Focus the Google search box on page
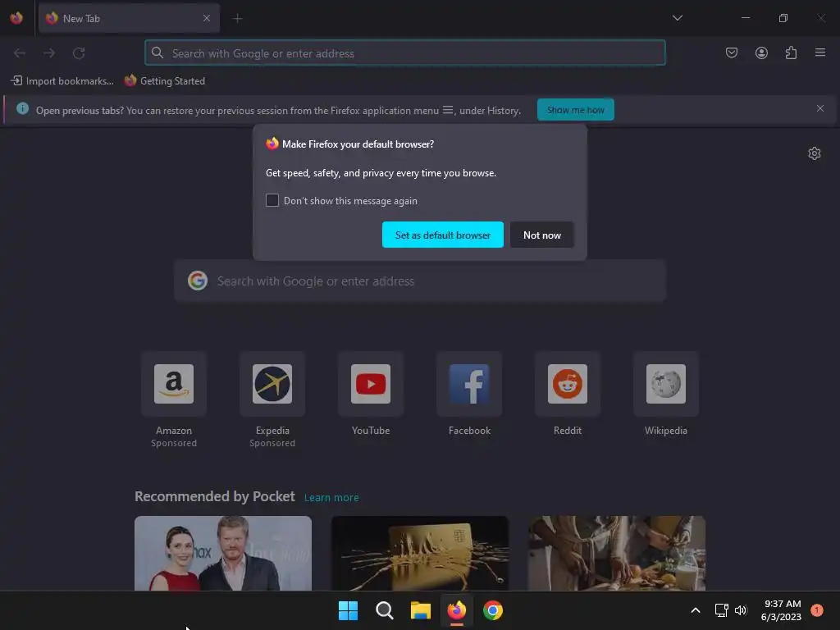 (420, 281)
